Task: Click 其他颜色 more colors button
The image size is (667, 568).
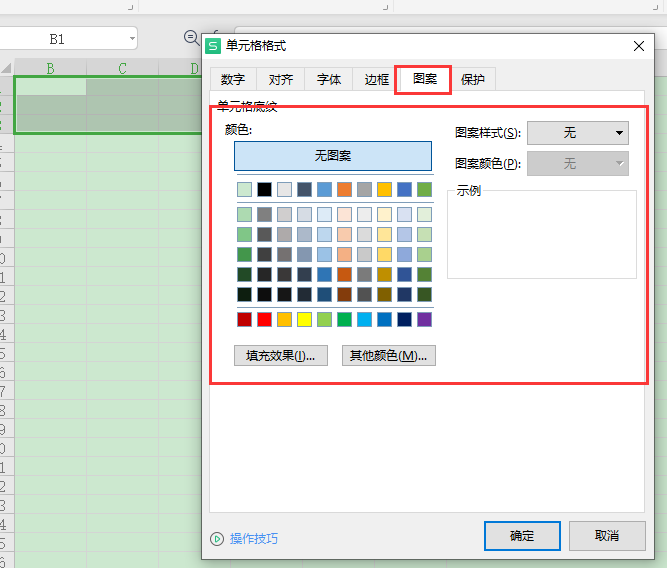Action: pyautogui.click(x=388, y=355)
